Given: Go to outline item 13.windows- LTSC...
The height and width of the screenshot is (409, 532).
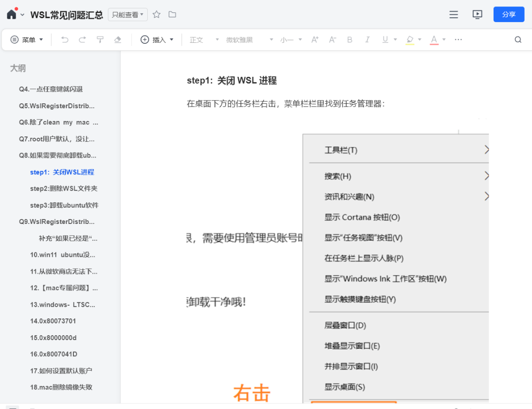Looking at the screenshot, I should 63,305.
